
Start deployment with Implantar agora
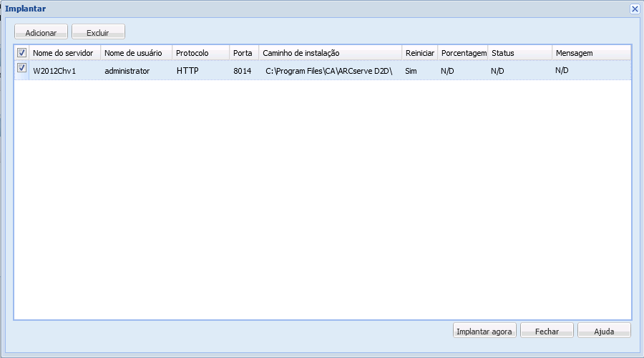[x=484, y=331]
